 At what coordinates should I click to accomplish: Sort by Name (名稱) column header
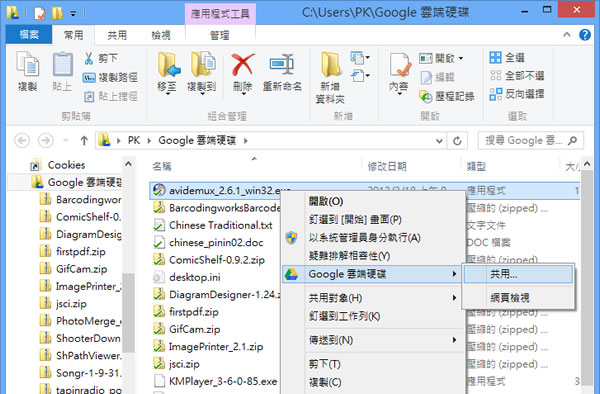[x=162, y=166]
